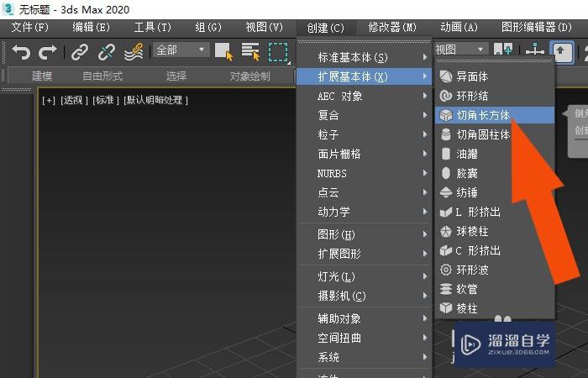The width and height of the screenshot is (588, 378).
Task: Select the 棱柱 prism primitive
Action: [495, 308]
